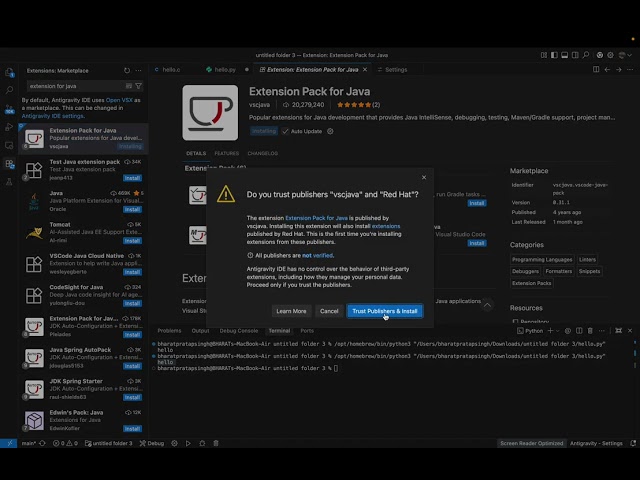
Task: Open extension manage gear next to Auto Update
Action: (330, 131)
